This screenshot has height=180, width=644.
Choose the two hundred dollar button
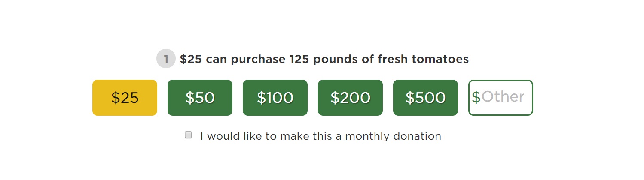(350, 98)
